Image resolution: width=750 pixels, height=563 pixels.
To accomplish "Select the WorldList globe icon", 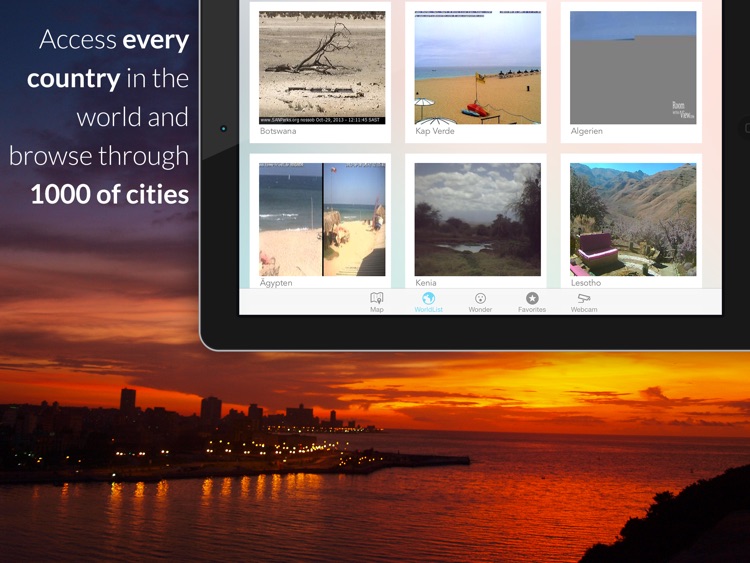I will (428, 298).
